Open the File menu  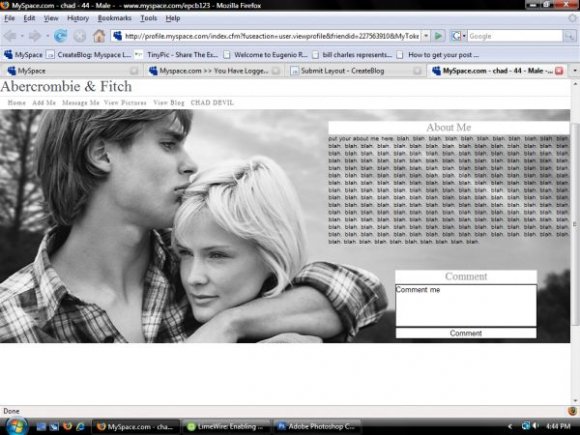9,18
